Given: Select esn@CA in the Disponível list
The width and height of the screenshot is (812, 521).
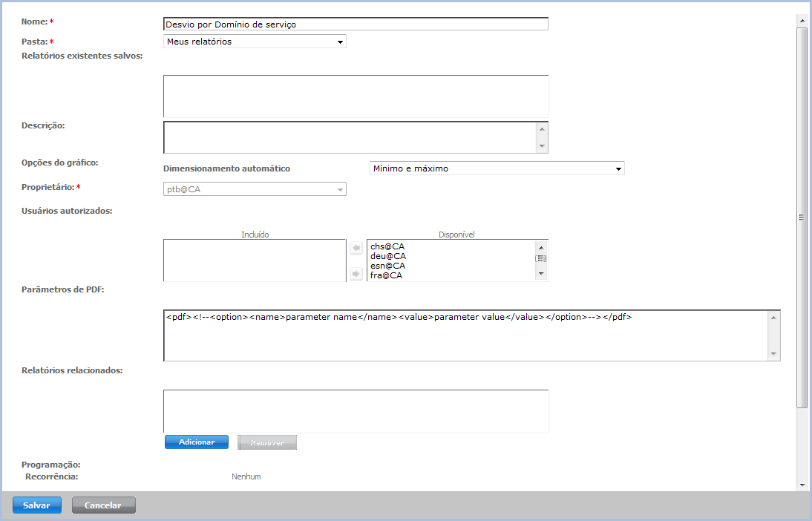Looking at the screenshot, I should 388,266.
